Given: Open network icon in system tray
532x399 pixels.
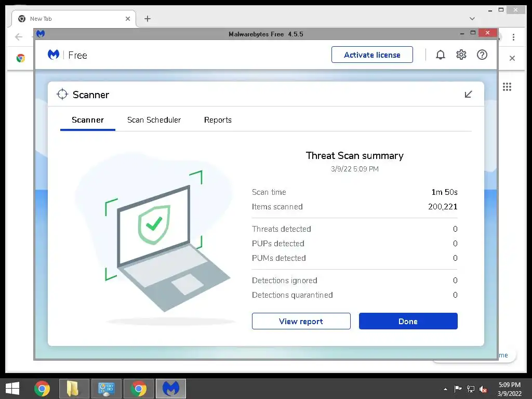Looking at the screenshot, I should pos(471,389).
